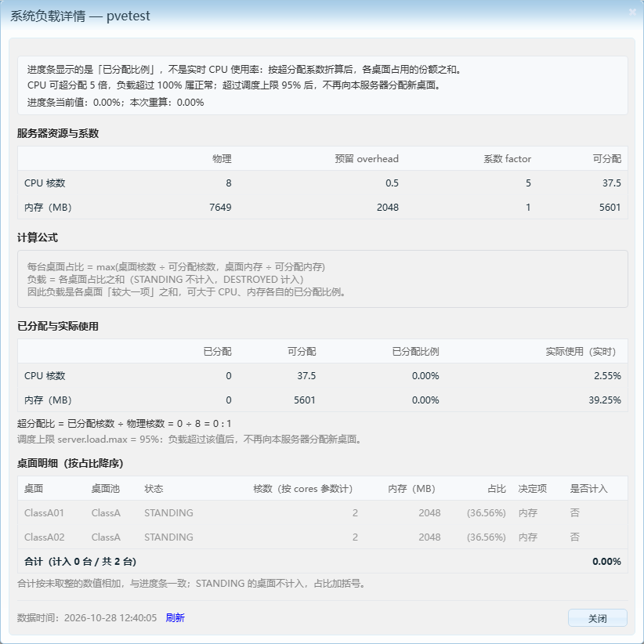644x644 pixels.
Task: Click ClassA pool cell in ClassA01 row
Action: pyautogui.click(x=106, y=512)
